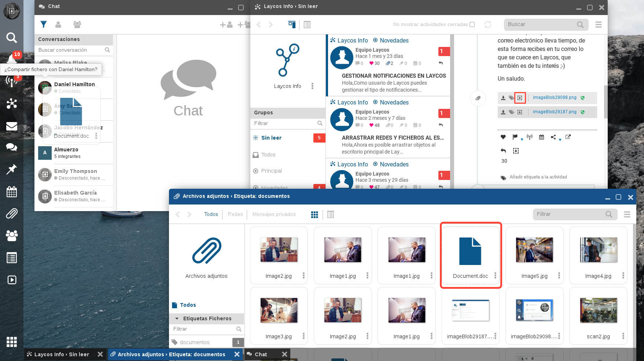Select the Todos tab in Archivos adjuntos
644x361 pixels.
coord(211,214)
